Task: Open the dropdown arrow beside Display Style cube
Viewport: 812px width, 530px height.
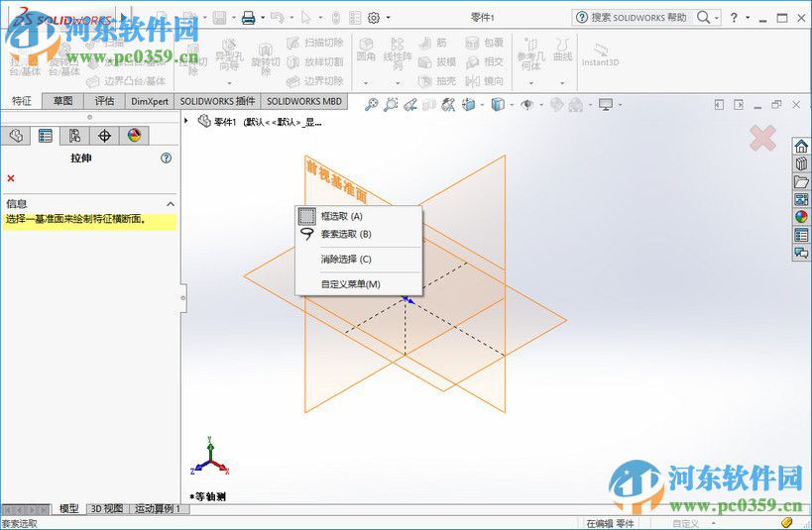Action: 512,105
